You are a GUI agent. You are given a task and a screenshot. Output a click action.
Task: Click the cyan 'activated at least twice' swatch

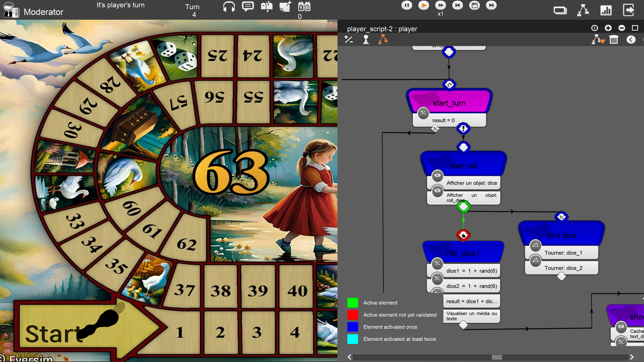click(x=352, y=339)
